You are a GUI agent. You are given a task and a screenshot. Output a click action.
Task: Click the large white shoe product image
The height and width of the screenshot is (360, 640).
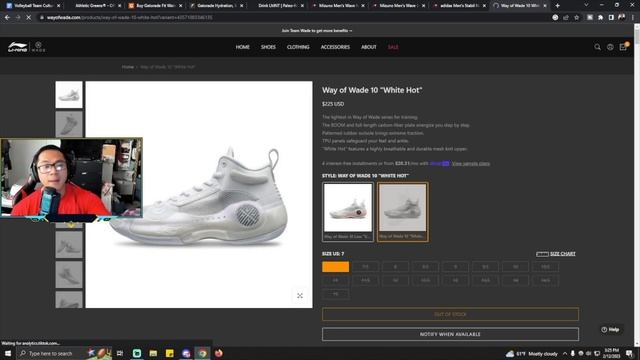click(x=199, y=194)
